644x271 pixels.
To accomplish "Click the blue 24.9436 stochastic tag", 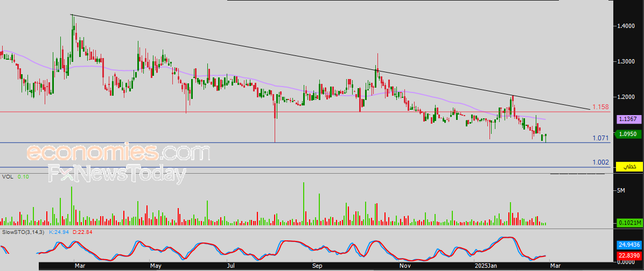I will click(x=629, y=245).
